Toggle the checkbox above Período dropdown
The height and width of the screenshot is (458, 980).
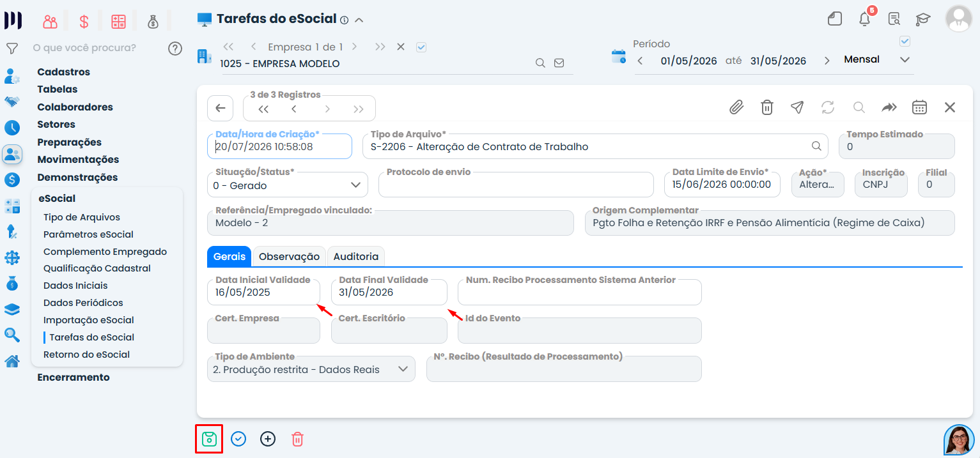tap(905, 41)
